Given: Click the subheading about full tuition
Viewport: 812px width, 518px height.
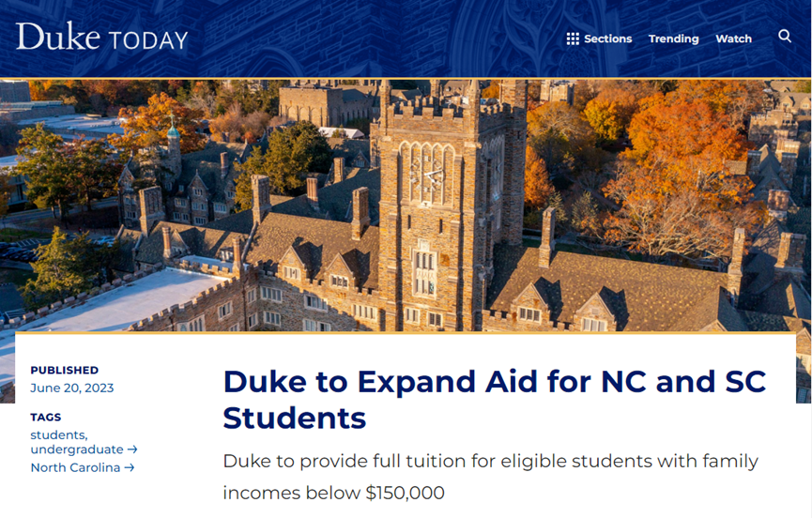Looking at the screenshot, I should pyautogui.click(x=490, y=477).
